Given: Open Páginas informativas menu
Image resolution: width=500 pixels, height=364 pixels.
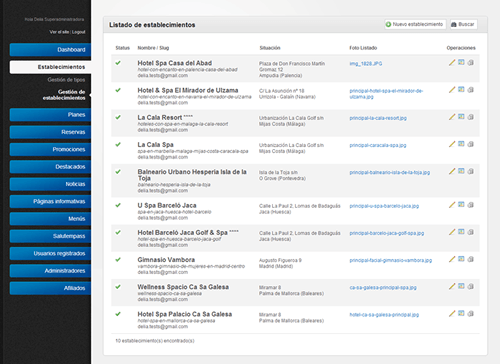Looking at the screenshot, I should coord(50,201).
